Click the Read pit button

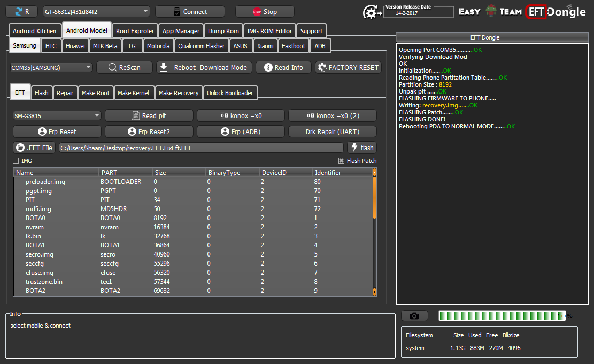click(x=149, y=115)
